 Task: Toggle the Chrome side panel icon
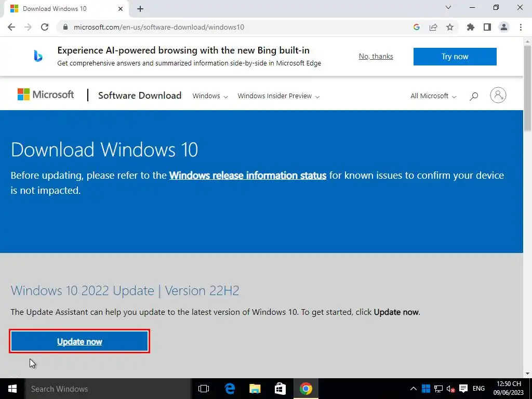pos(487,27)
